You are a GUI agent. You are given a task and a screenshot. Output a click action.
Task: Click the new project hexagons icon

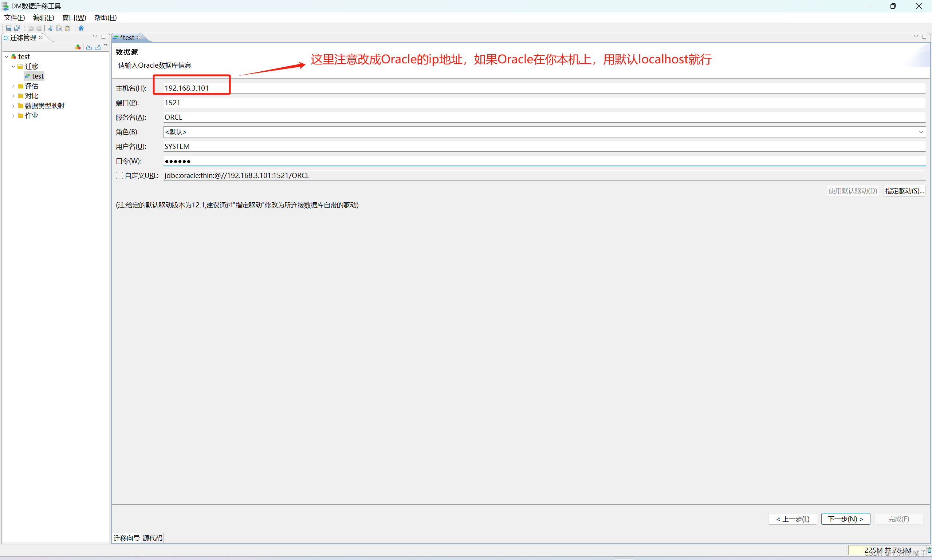[78, 47]
